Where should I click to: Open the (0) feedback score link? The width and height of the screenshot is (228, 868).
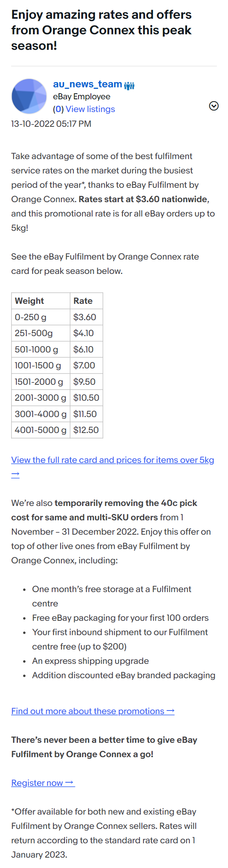pos(58,109)
